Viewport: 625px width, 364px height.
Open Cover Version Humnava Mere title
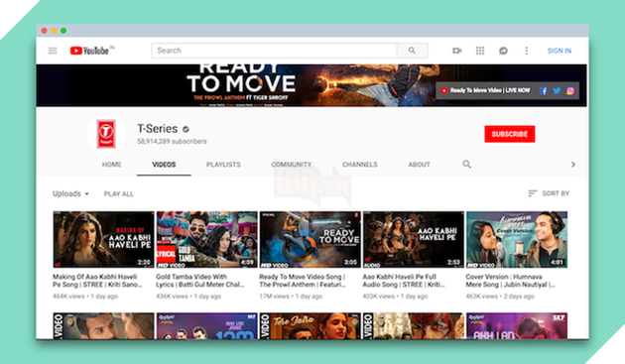510,281
